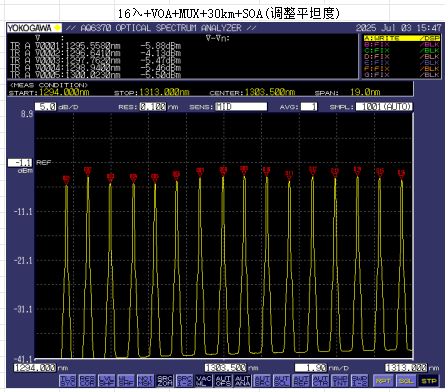Click the SENS MID field
445x392 pixels.
241,107
